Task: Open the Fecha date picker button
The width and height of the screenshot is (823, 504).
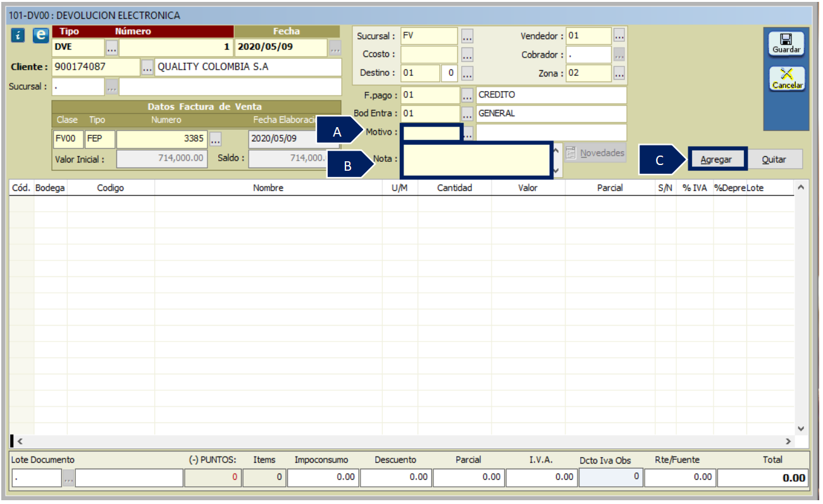Action: [335, 47]
